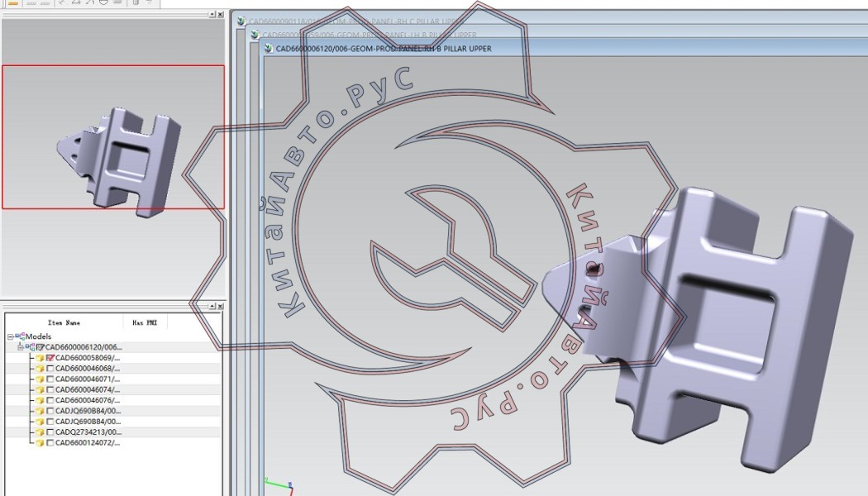Select the Models root label
Viewport: 868px width, 496px height.
tap(38, 336)
